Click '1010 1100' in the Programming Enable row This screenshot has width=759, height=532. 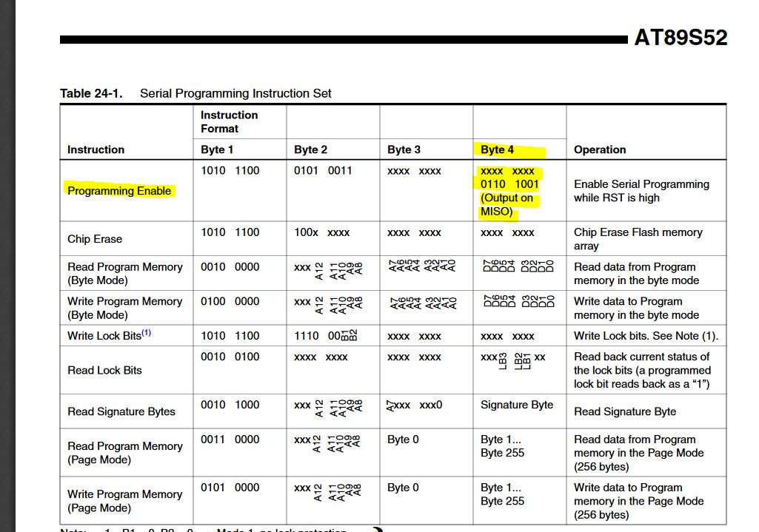click(230, 171)
